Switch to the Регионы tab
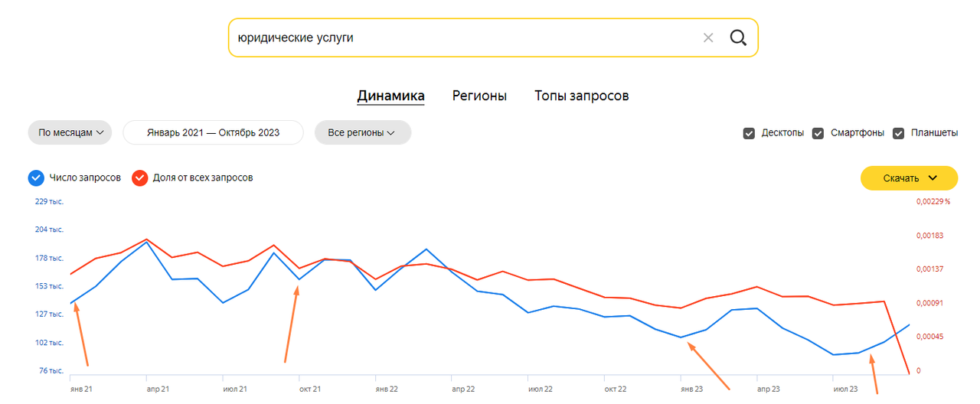Image resolution: width=980 pixels, height=404 pixels. click(479, 96)
